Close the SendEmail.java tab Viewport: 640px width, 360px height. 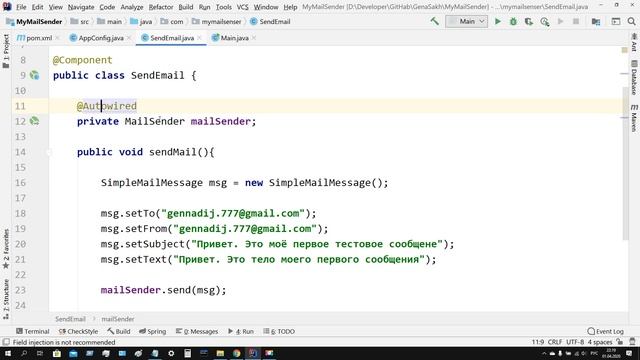tap(200, 38)
